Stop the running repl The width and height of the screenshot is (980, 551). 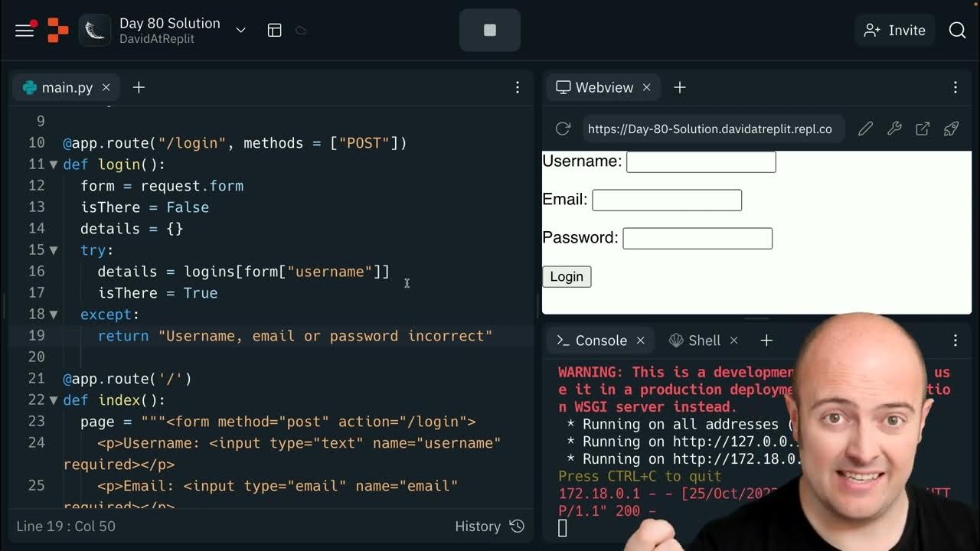(490, 30)
